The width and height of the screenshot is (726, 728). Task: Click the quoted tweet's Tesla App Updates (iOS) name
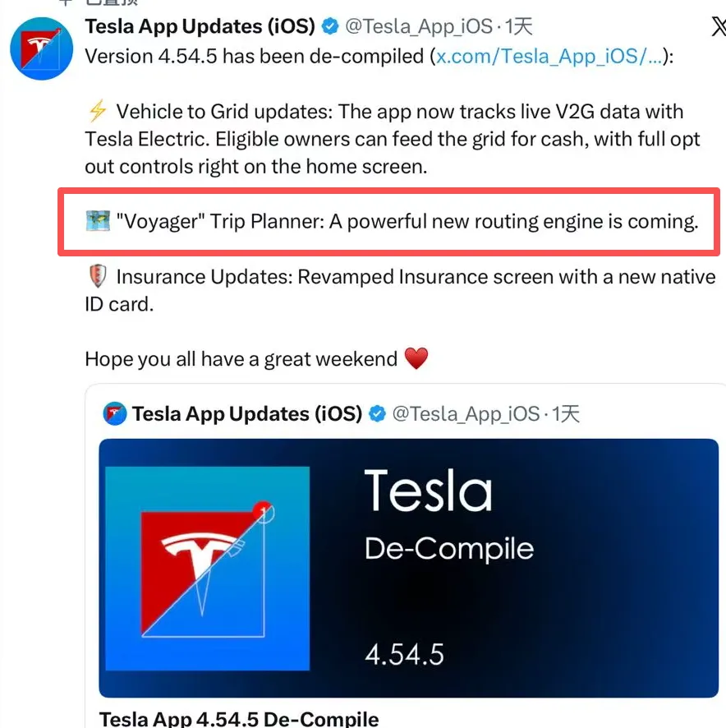[x=247, y=413]
